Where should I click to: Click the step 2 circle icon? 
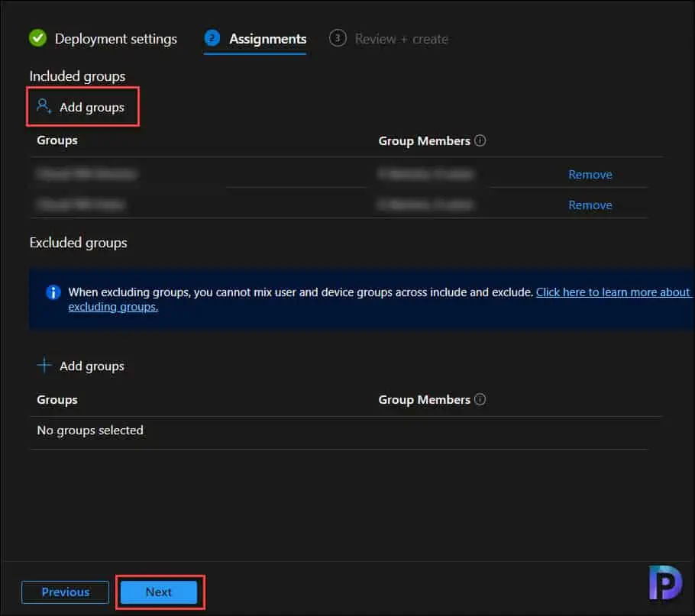pos(212,38)
